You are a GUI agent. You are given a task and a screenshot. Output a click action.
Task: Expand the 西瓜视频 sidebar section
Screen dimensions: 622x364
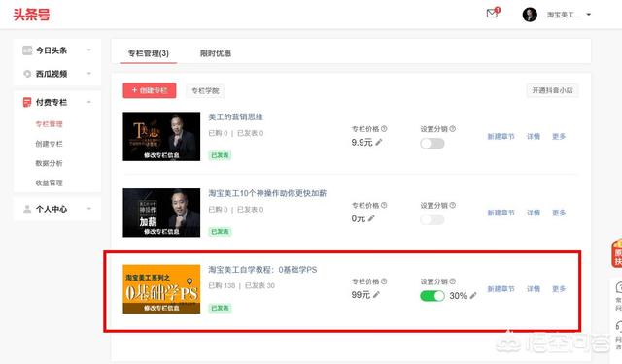pyautogui.click(x=88, y=74)
